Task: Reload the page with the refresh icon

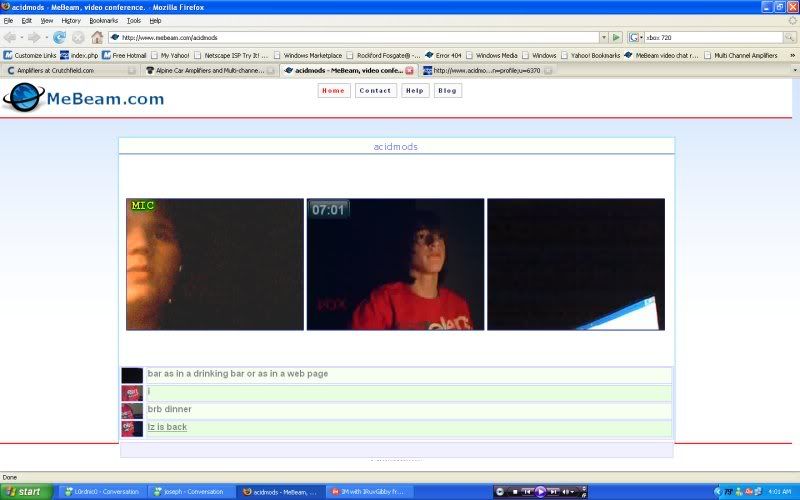Action: point(60,37)
